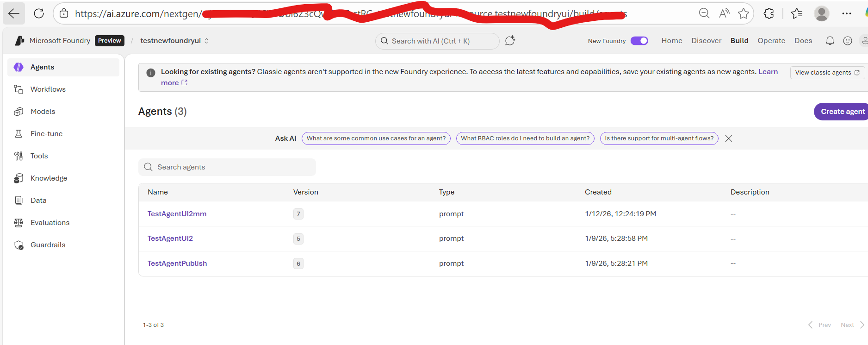Viewport: 868px width, 345px height.
Task: Ask about common use cases for an agent
Action: [376, 138]
